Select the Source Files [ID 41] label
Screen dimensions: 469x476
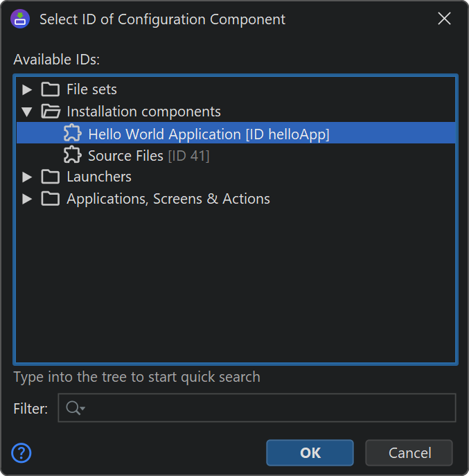(148, 155)
